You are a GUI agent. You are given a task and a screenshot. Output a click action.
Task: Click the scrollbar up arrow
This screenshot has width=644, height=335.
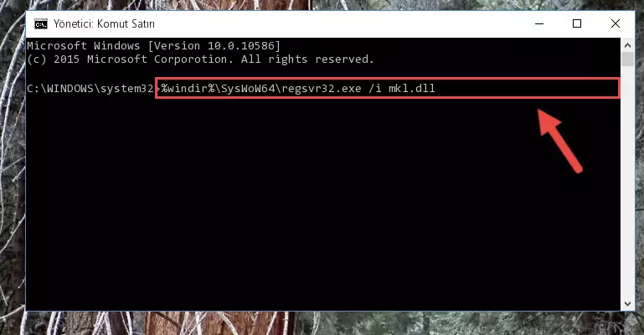coord(627,45)
